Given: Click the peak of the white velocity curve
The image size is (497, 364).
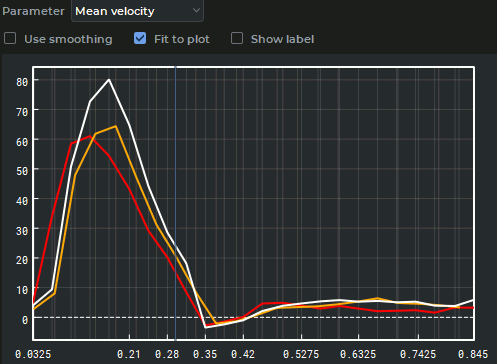Looking at the screenshot, I should tap(109, 79).
